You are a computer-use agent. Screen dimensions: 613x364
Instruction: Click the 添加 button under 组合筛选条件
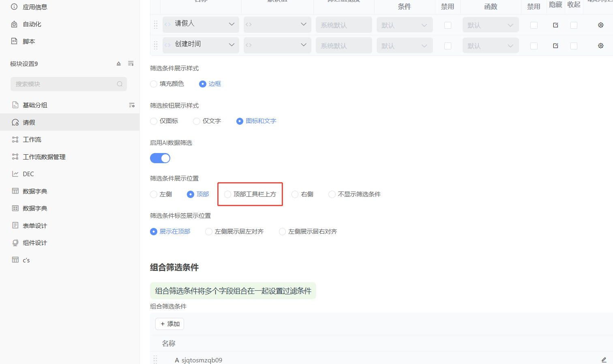coord(169,324)
